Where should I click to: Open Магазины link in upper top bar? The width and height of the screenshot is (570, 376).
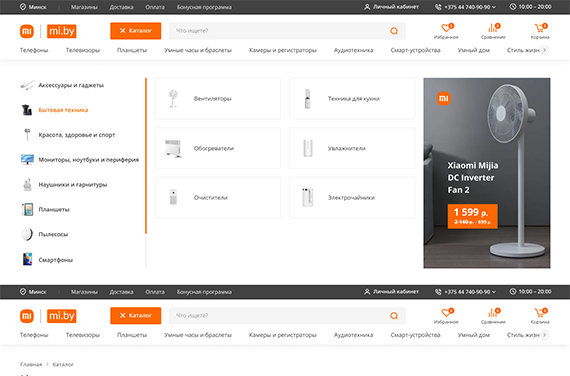click(84, 7)
